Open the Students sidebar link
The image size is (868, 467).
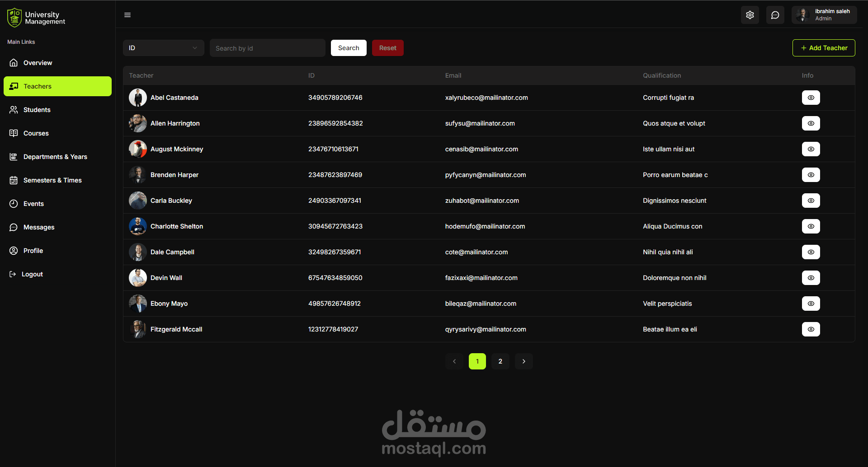[x=57, y=110]
